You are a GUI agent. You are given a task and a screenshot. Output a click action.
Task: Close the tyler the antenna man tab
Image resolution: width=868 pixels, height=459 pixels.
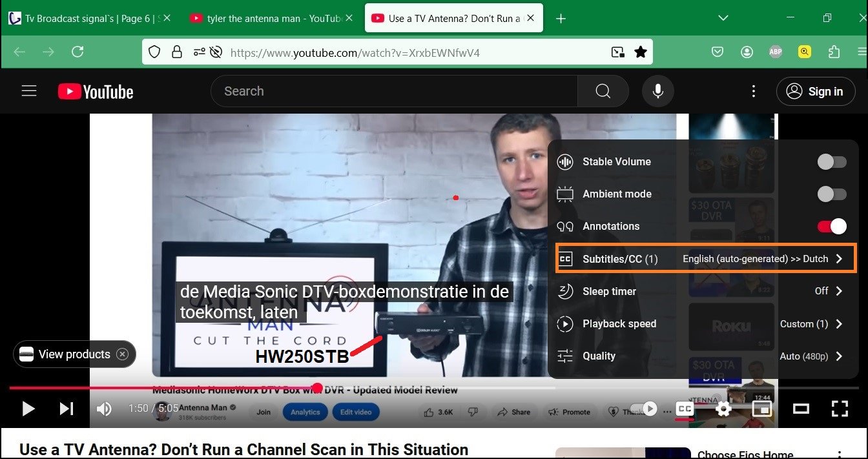(x=349, y=18)
